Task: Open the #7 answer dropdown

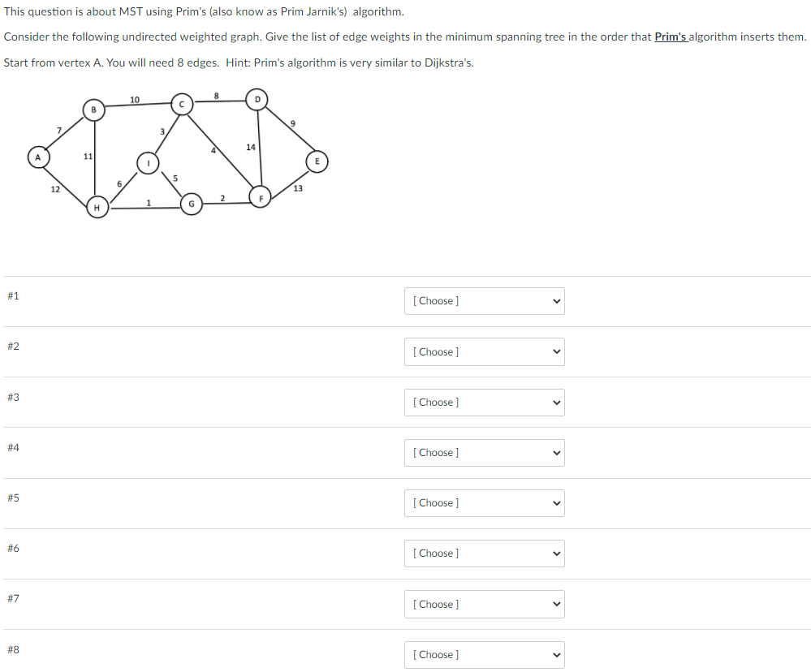Action: [484, 604]
